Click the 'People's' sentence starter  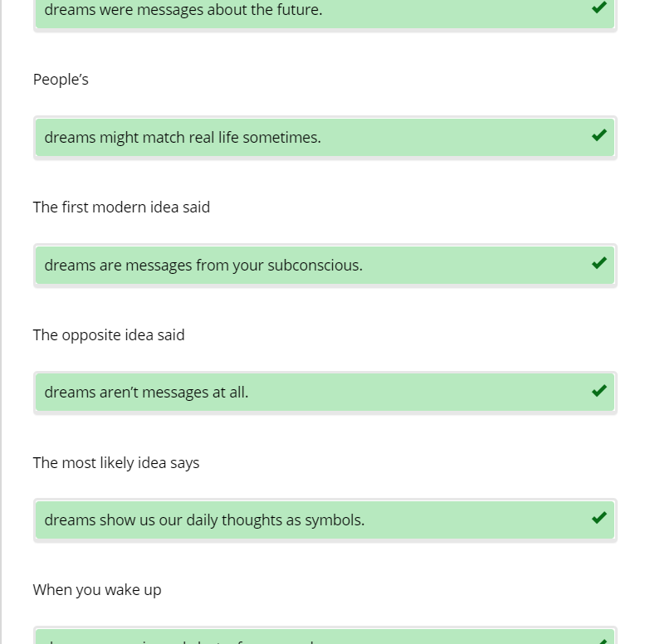(x=61, y=80)
